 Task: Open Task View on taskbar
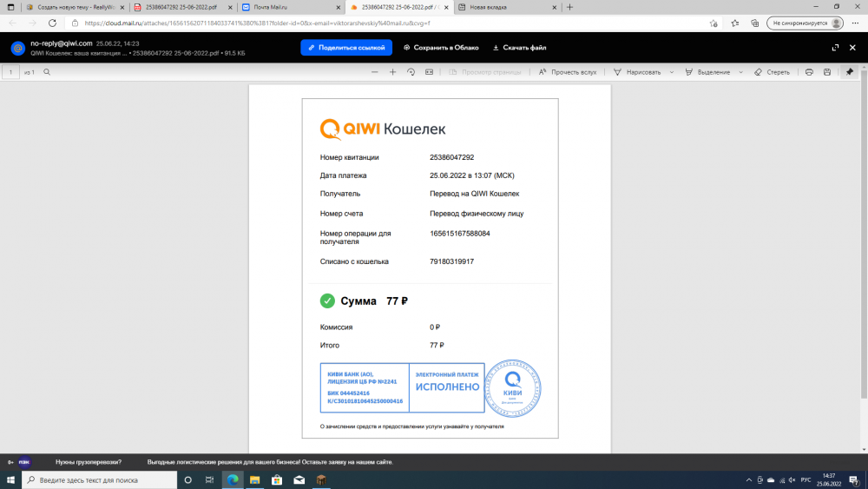coord(209,480)
